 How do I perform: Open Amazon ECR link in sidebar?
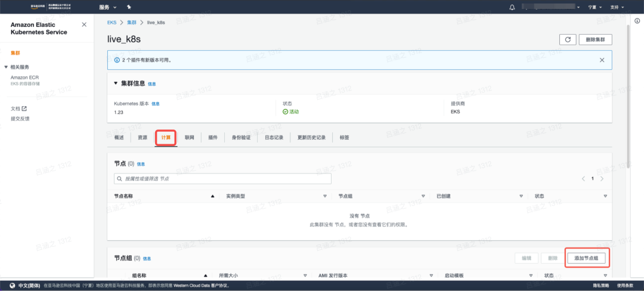[24, 77]
